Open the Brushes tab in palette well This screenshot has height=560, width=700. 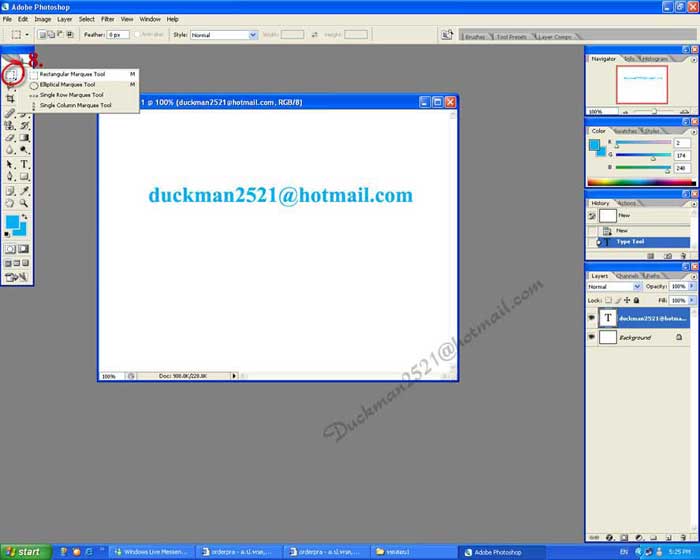click(x=475, y=37)
